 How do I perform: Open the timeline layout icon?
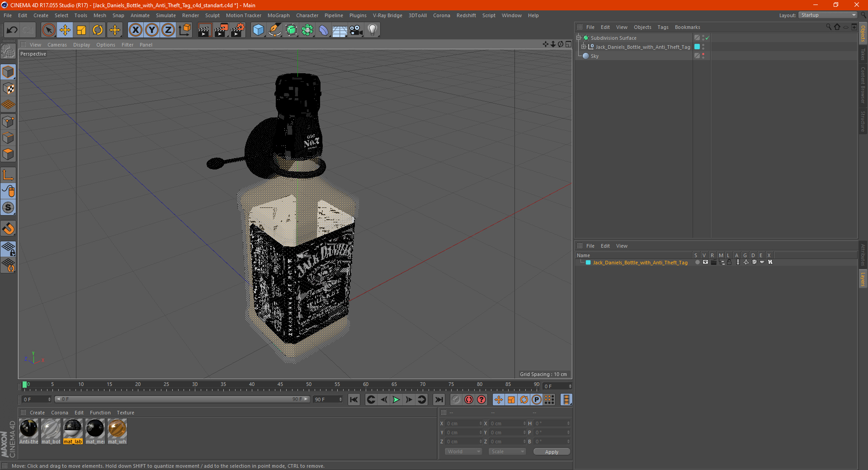coord(566,399)
